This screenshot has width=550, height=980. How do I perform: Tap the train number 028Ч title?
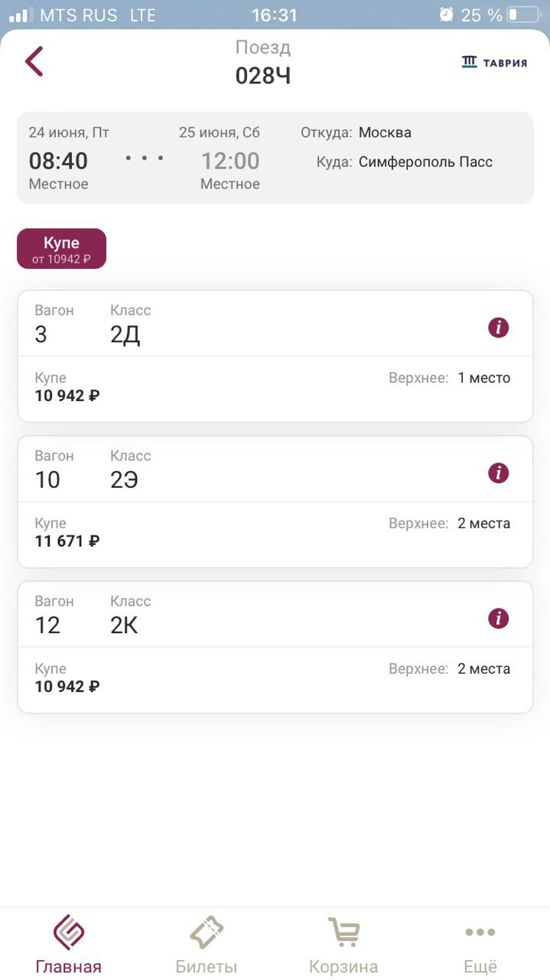tap(262, 76)
